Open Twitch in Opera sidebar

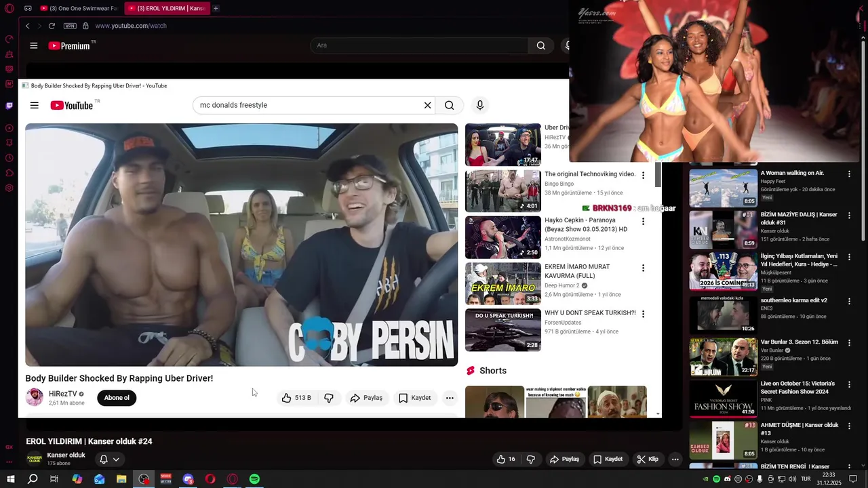[x=9, y=106]
